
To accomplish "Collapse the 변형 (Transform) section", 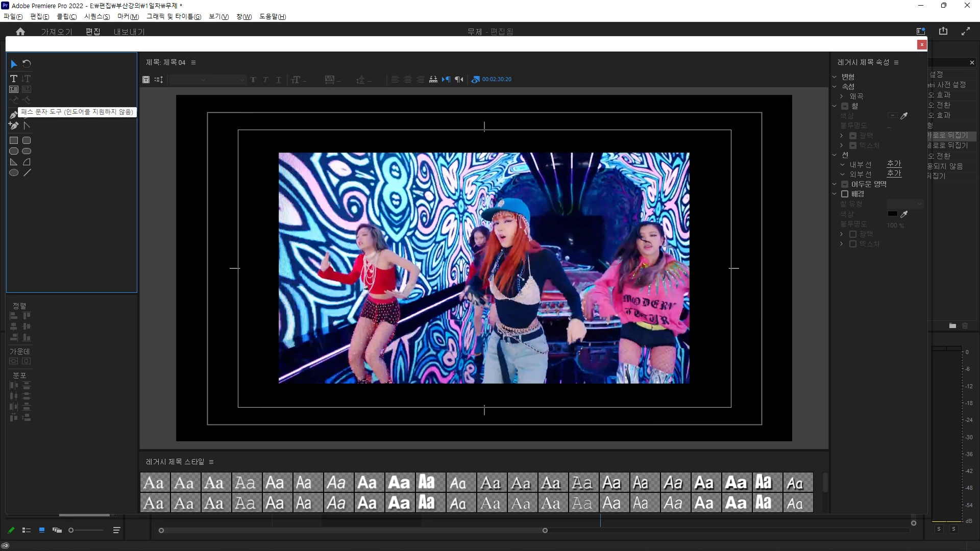I will [835, 77].
